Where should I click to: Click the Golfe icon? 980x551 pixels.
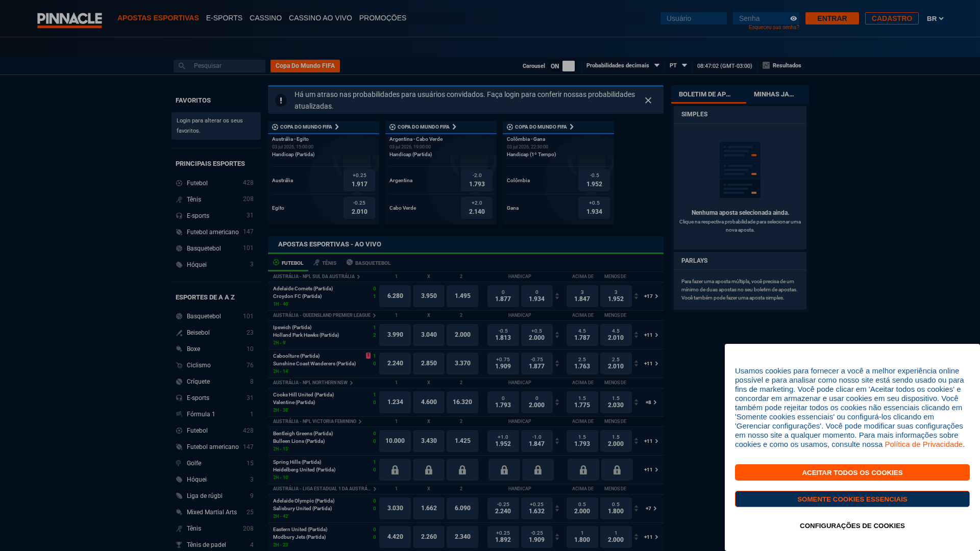[179, 463]
